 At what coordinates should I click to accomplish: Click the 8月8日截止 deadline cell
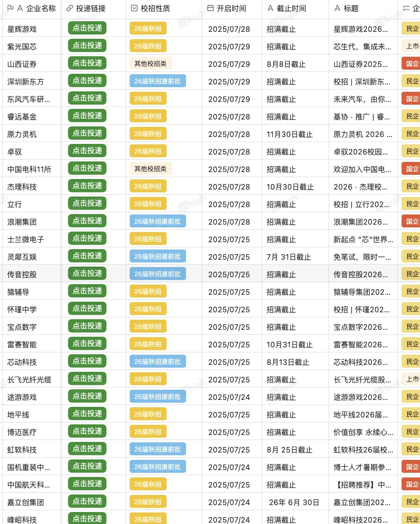coord(295,64)
